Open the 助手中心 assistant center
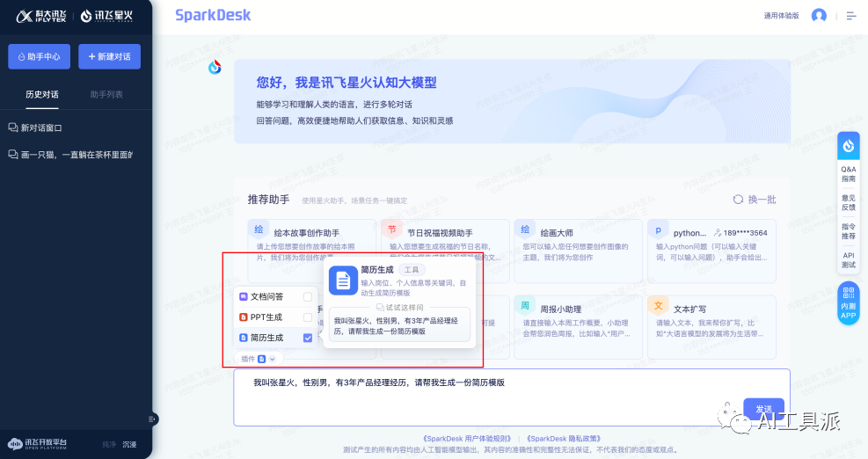Viewport: 868px width, 459px height. [39, 56]
